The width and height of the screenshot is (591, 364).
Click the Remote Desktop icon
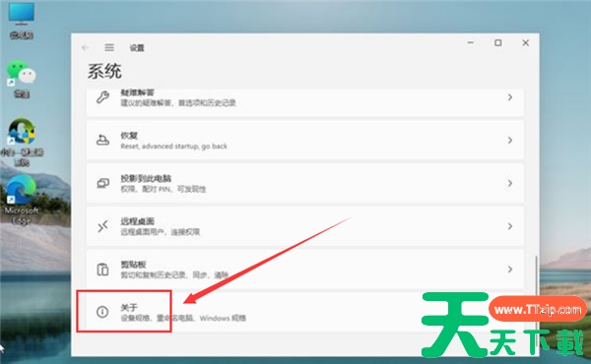pos(102,226)
